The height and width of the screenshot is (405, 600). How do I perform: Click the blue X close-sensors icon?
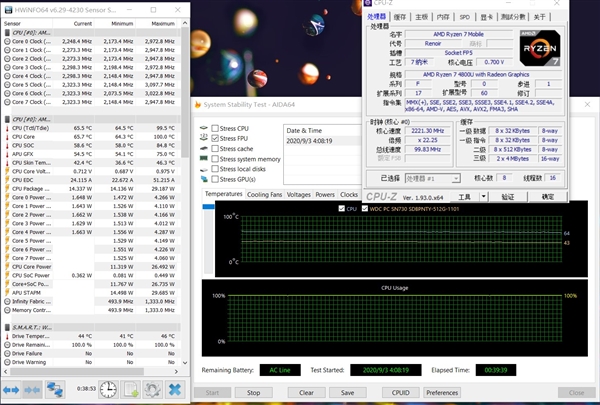[176, 388]
